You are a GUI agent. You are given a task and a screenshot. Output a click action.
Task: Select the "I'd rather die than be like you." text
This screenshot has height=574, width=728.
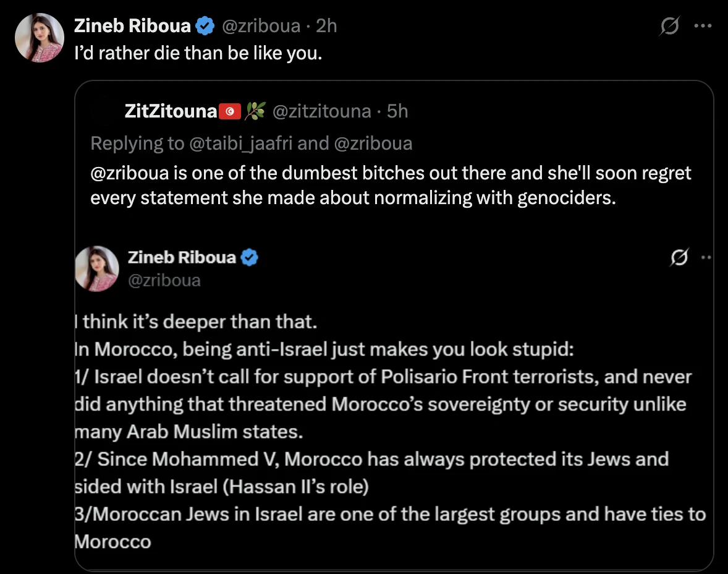(198, 53)
